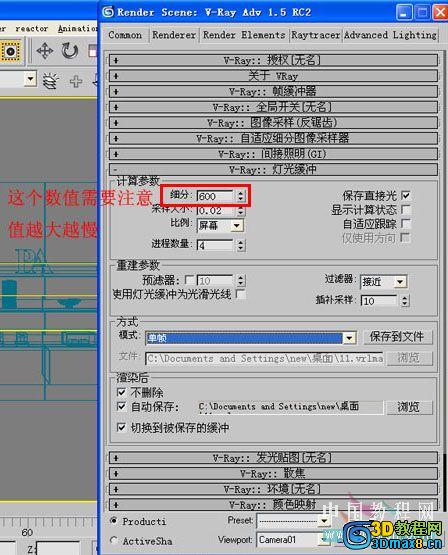448x555 pixels.
Task: Click the 采样大小 field showing 0.02
Action: [x=216, y=211]
